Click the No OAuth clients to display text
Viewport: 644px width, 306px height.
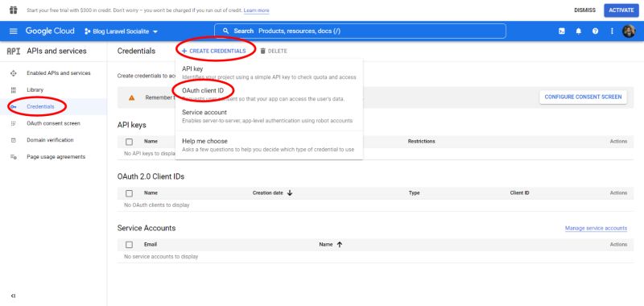click(156, 205)
